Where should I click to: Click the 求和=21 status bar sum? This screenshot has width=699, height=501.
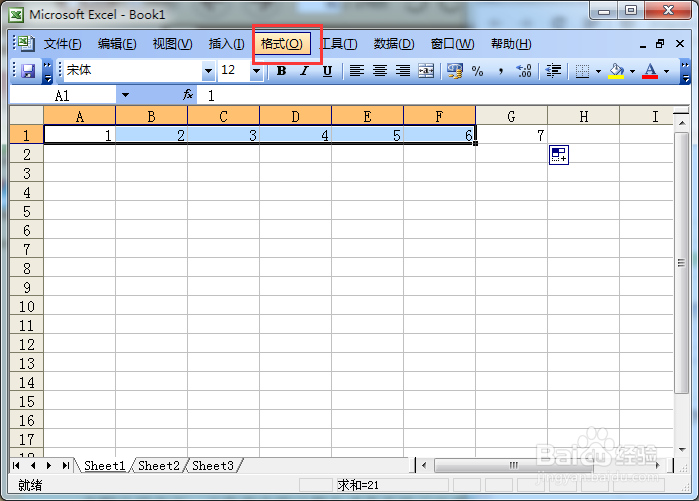[x=358, y=485]
